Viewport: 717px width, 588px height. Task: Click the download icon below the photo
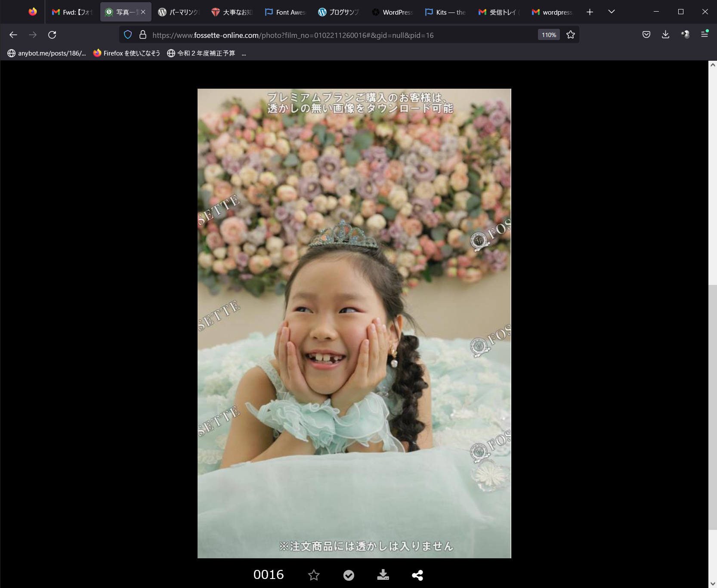383,575
